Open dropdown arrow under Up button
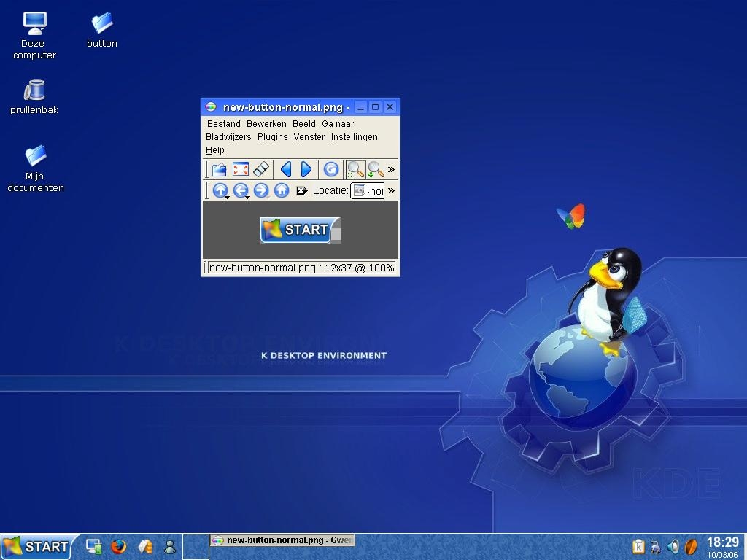Viewport: 747px width, 560px height. click(x=228, y=198)
